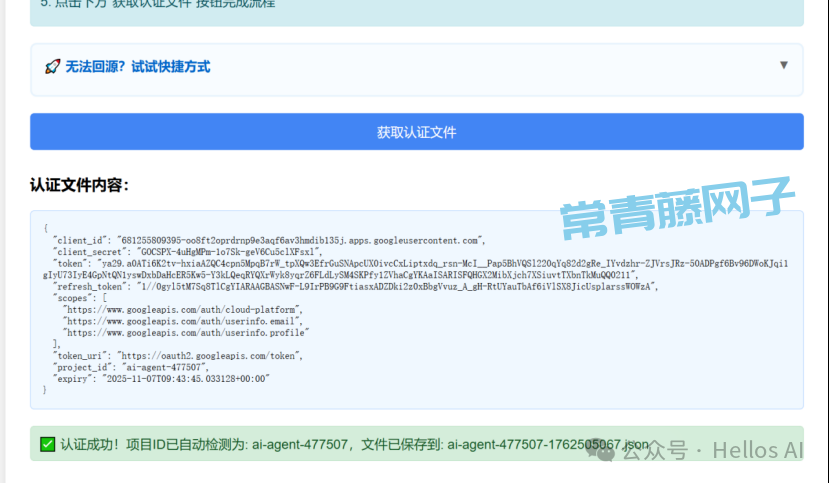Screen dimensions: 829x483
Task: Click the rocket icon beside the shortcut heading
Action: pos(53,67)
